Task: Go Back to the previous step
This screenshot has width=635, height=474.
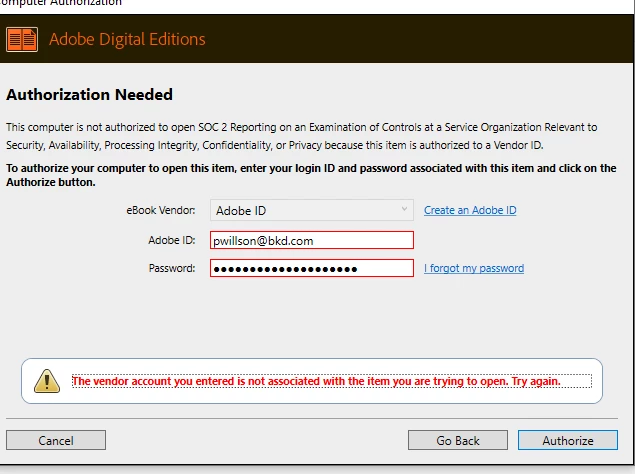Action: click(458, 440)
